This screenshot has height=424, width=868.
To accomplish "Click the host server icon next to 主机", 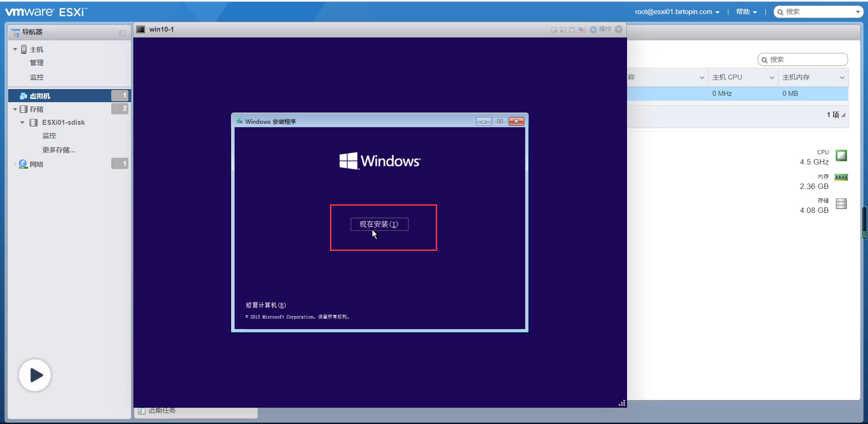I will 24,49.
